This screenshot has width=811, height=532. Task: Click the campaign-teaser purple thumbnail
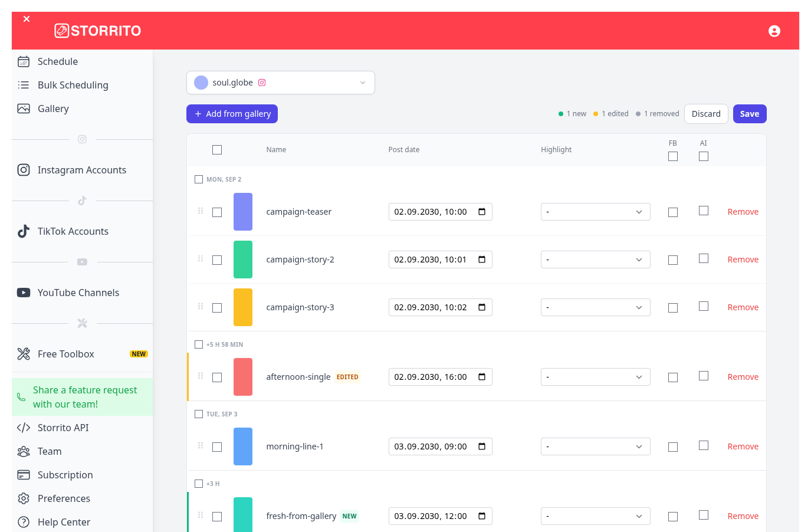coord(243,212)
